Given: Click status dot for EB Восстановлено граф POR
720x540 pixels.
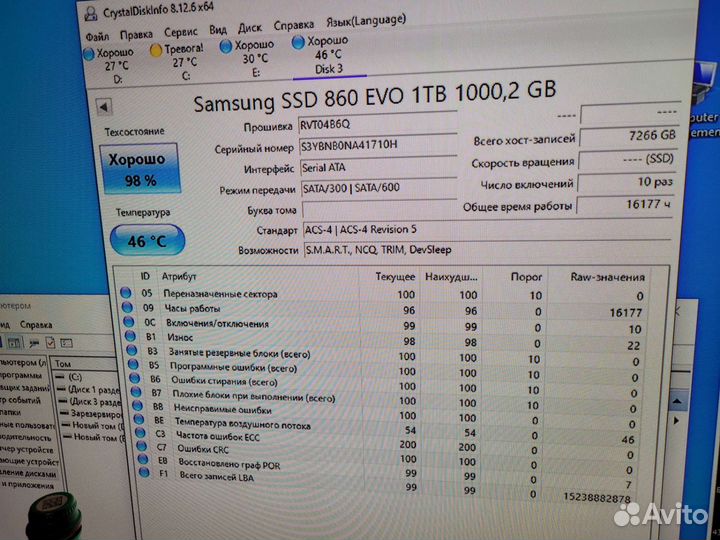Looking at the screenshot, I should tap(144, 459).
